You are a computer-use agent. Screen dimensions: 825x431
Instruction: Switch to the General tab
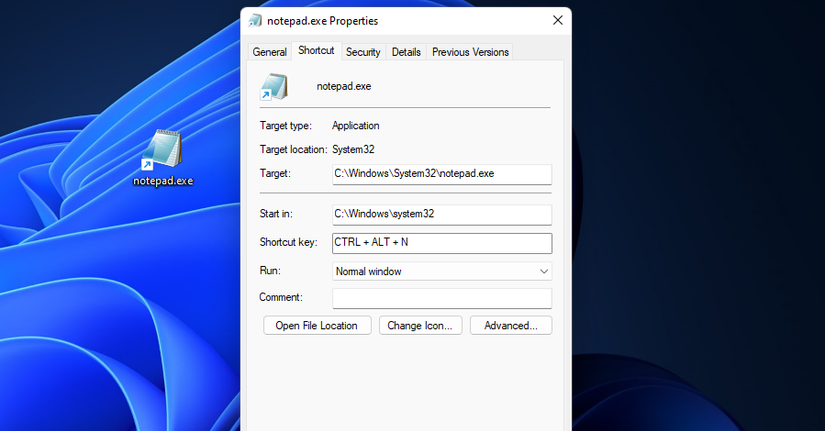point(269,52)
